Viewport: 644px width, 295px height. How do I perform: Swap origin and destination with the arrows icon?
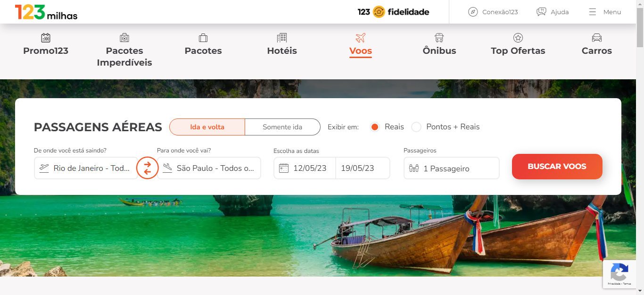[x=148, y=168]
